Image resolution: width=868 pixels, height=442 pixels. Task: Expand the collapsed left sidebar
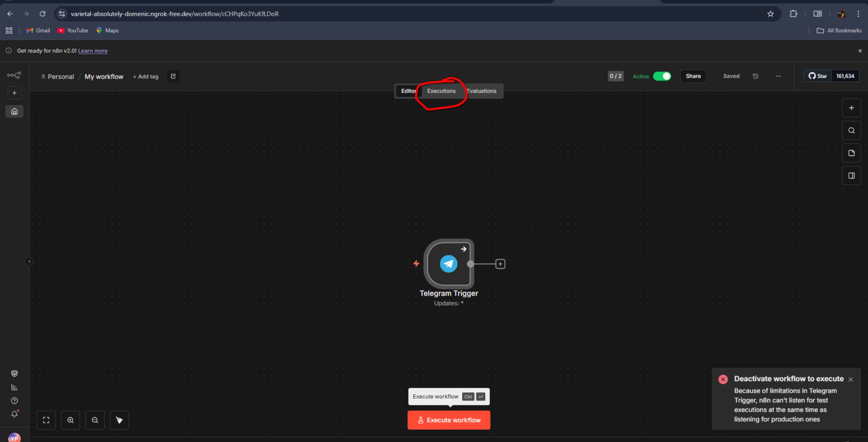29,261
